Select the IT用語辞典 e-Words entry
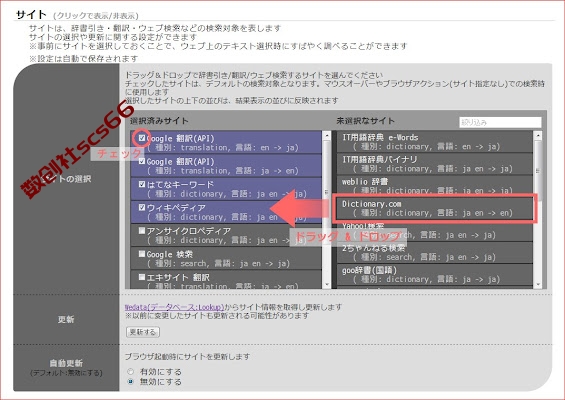The image size is (565, 400). click(x=435, y=142)
